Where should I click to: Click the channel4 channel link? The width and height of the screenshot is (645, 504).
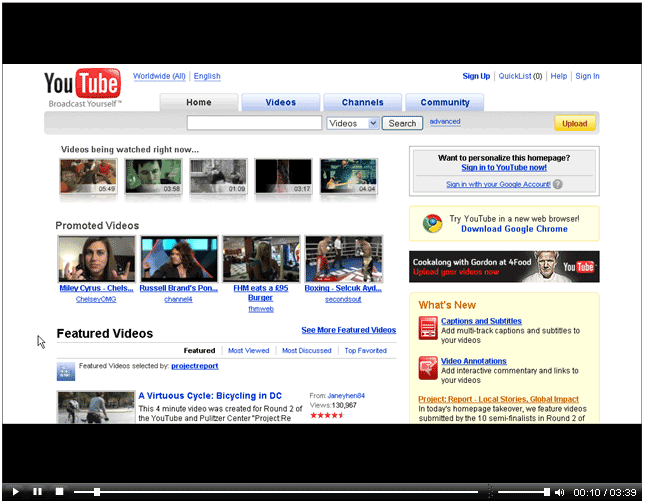point(178,299)
